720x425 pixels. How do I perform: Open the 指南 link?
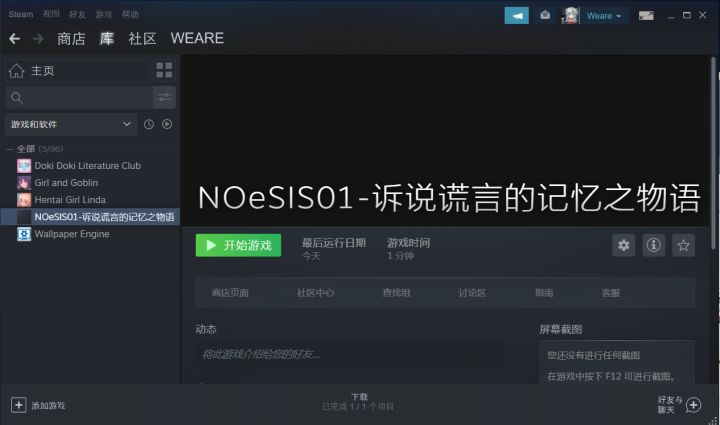coord(544,293)
